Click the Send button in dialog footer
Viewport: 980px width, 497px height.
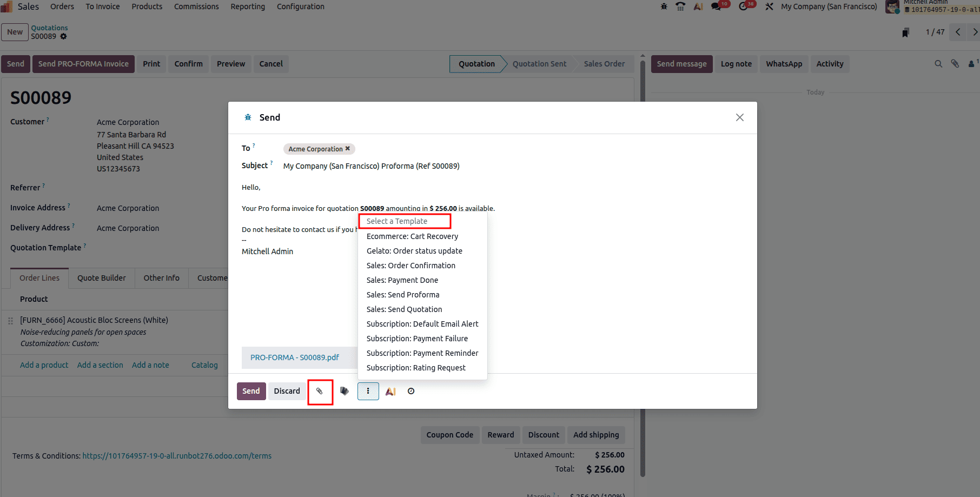[x=251, y=391]
